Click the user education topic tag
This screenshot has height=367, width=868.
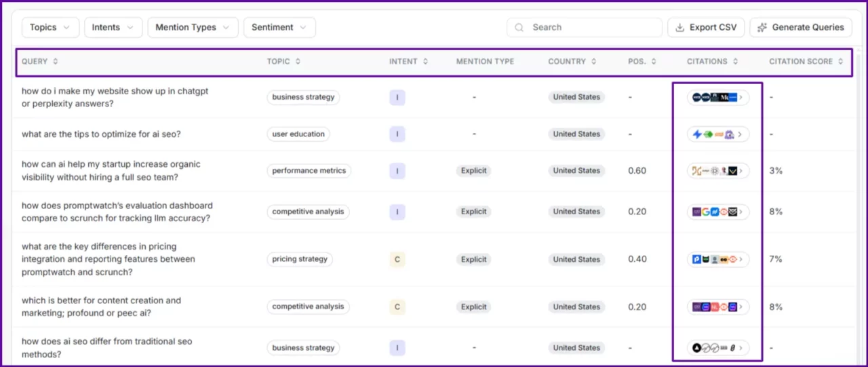(298, 134)
